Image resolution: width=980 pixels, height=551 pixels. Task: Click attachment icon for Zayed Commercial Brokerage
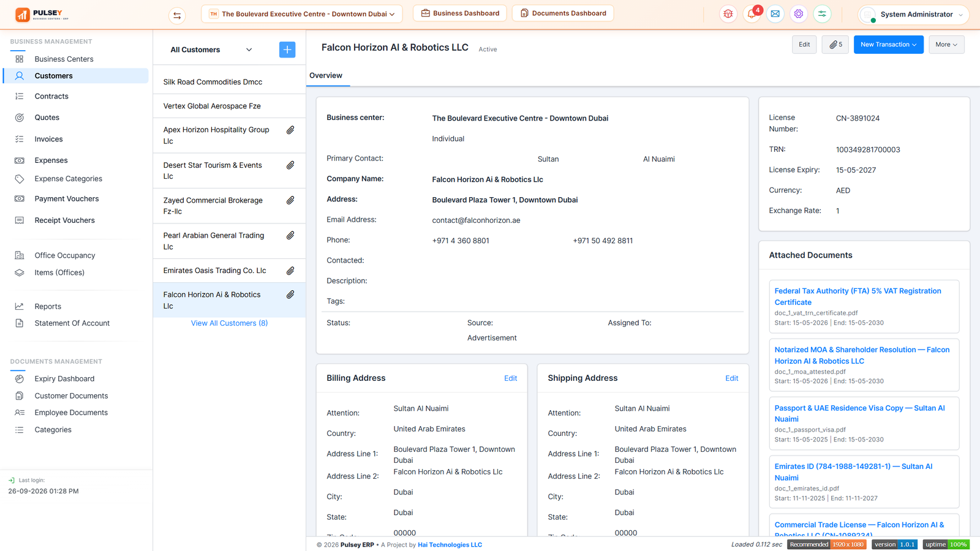pos(290,200)
